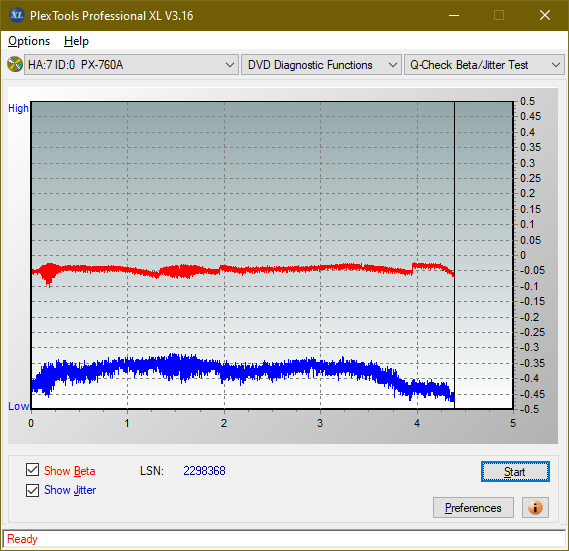Toggle the Show Jitter checkbox
Screen dimensions: 569x551
32,490
